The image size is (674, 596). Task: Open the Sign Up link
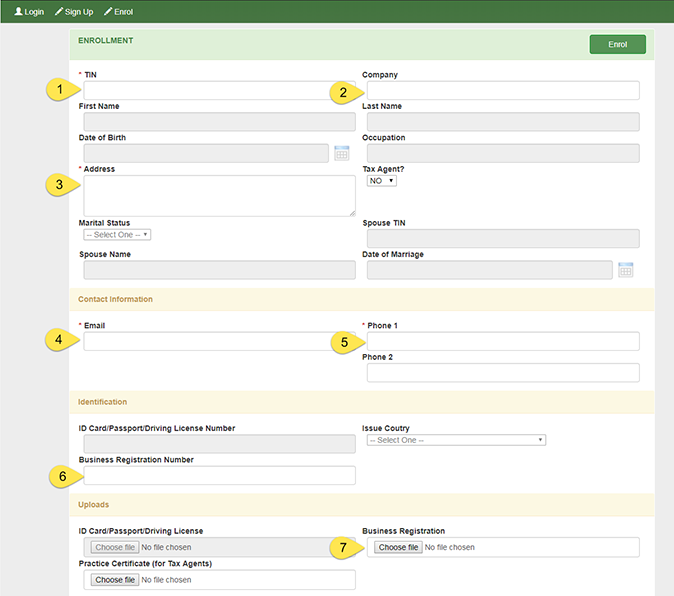(x=74, y=12)
